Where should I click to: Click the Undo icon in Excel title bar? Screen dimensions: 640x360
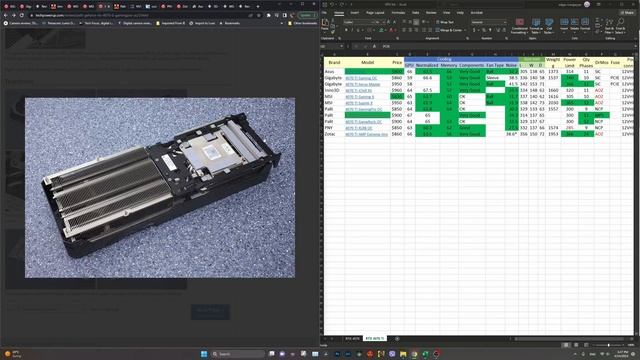click(332, 4)
